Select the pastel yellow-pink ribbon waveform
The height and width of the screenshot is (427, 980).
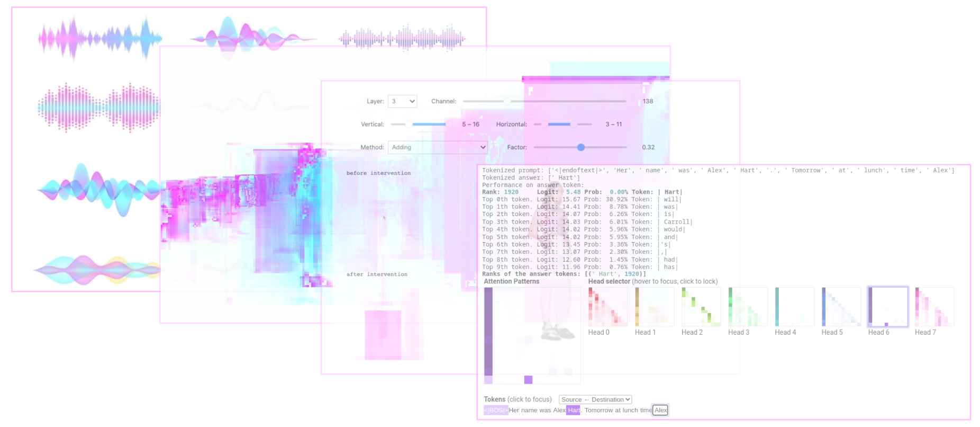[97, 270]
